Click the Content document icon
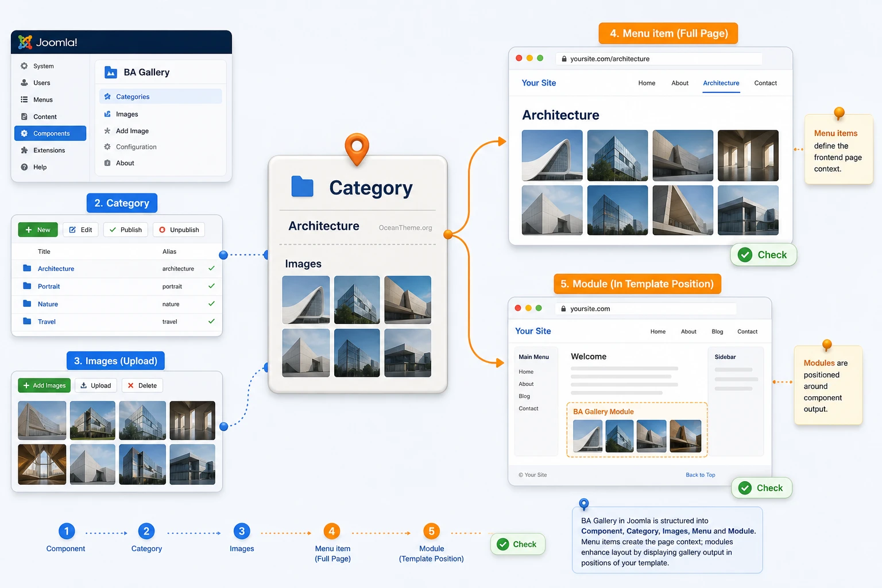882x588 pixels. pyautogui.click(x=24, y=117)
